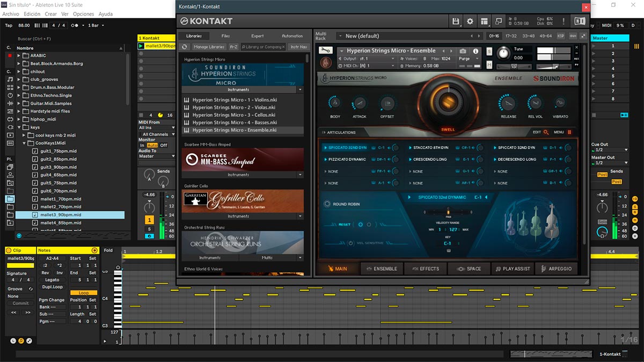Image resolution: width=644 pixels, height=362 pixels.
Task: Click the browser preview headphone icon
Action: coord(19,235)
